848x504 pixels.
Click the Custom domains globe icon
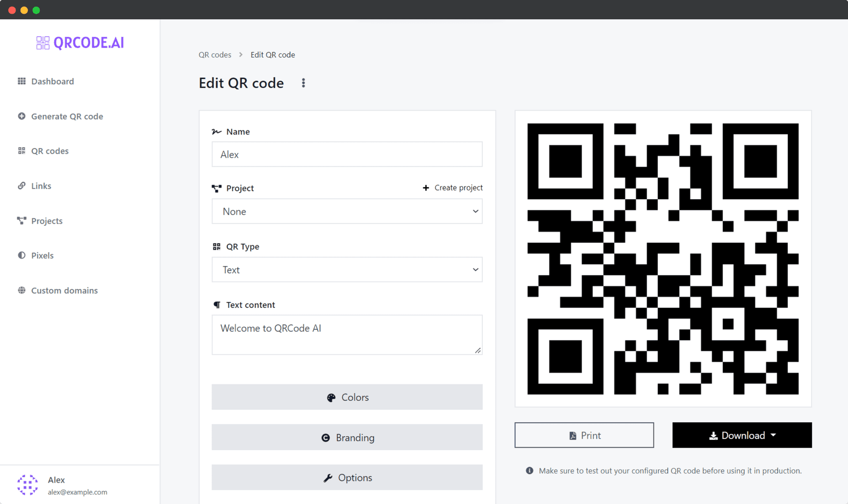(x=22, y=290)
